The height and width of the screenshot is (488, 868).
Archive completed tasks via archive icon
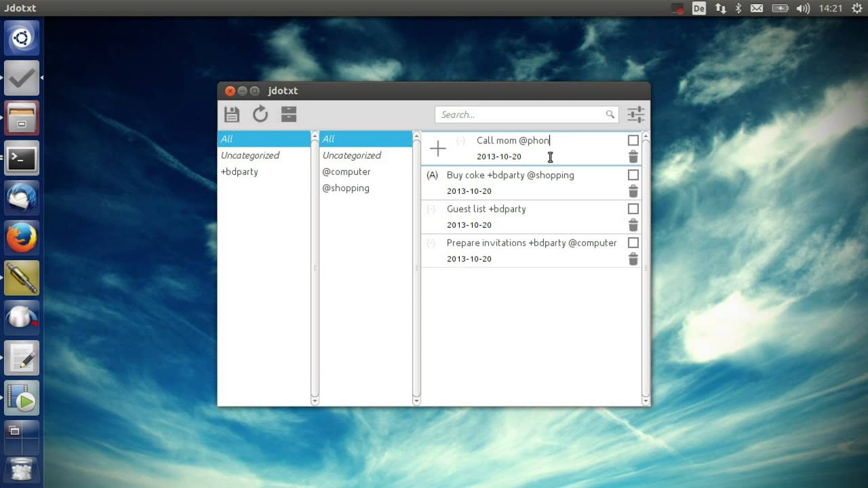click(x=289, y=115)
